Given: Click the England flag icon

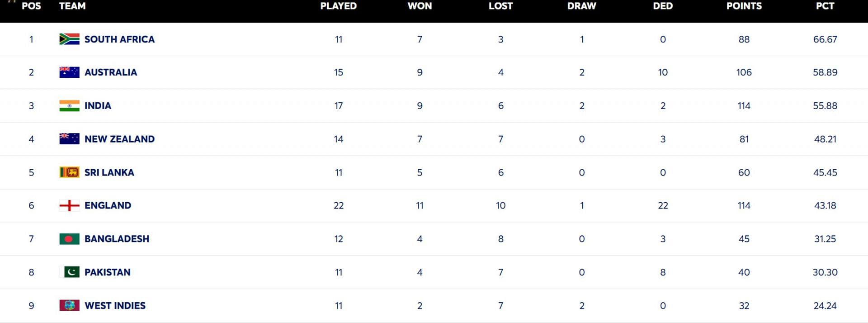Looking at the screenshot, I should point(69,205).
